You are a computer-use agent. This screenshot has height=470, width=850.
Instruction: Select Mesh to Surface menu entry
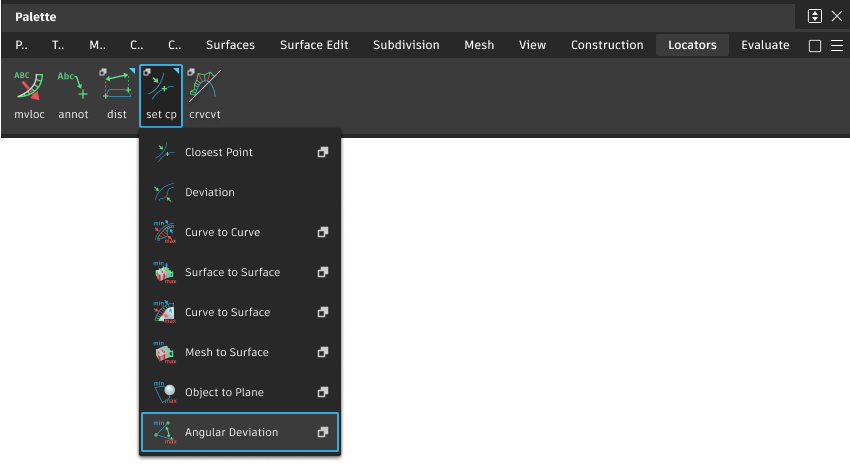(x=226, y=352)
